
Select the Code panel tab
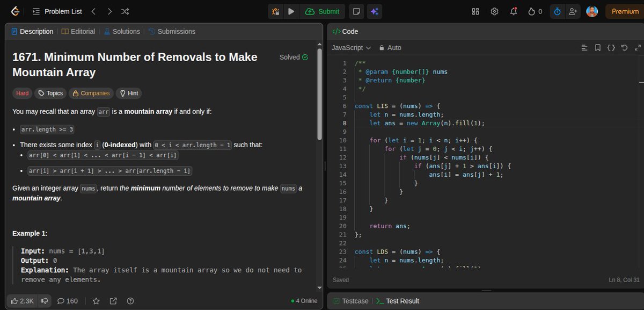pyautogui.click(x=345, y=31)
